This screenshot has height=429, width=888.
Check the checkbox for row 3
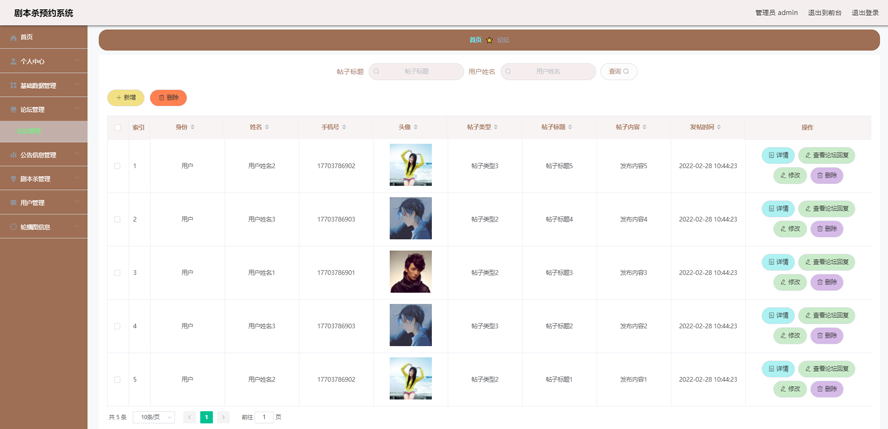(117, 273)
